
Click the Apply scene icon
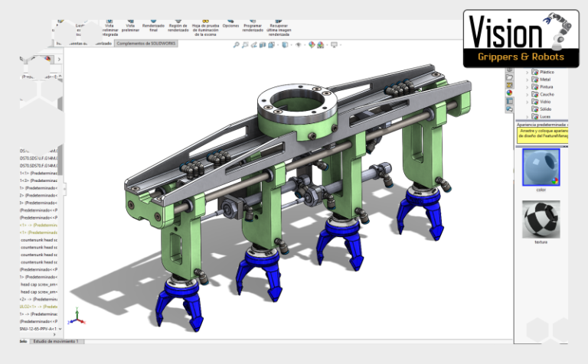(x=321, y=45)
